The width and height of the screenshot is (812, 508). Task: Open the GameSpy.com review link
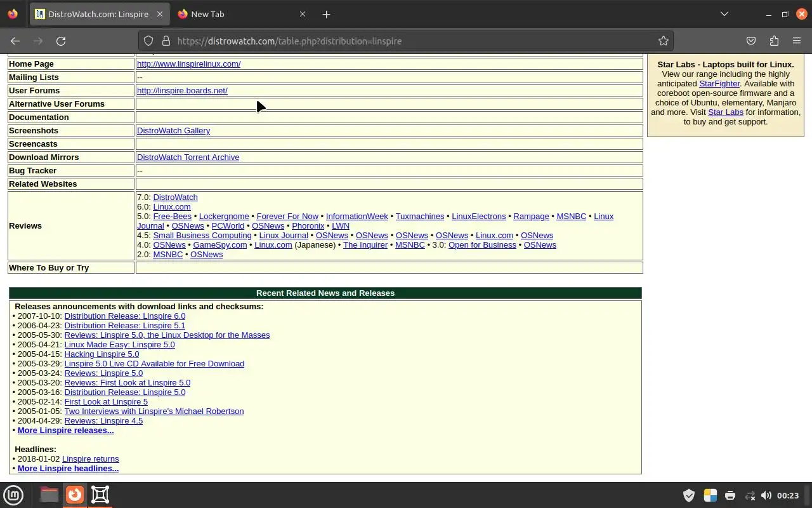[x=219, y=245]
